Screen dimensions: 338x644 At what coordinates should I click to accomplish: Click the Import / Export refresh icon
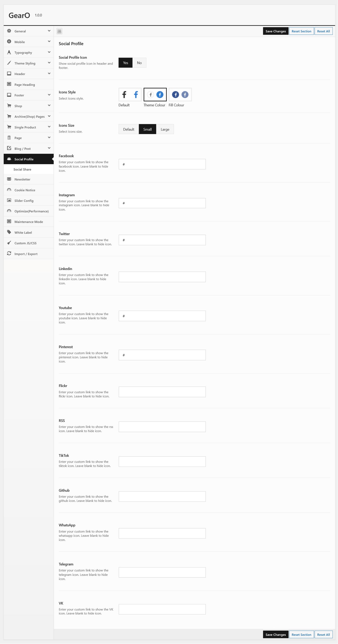pos(9,254)
